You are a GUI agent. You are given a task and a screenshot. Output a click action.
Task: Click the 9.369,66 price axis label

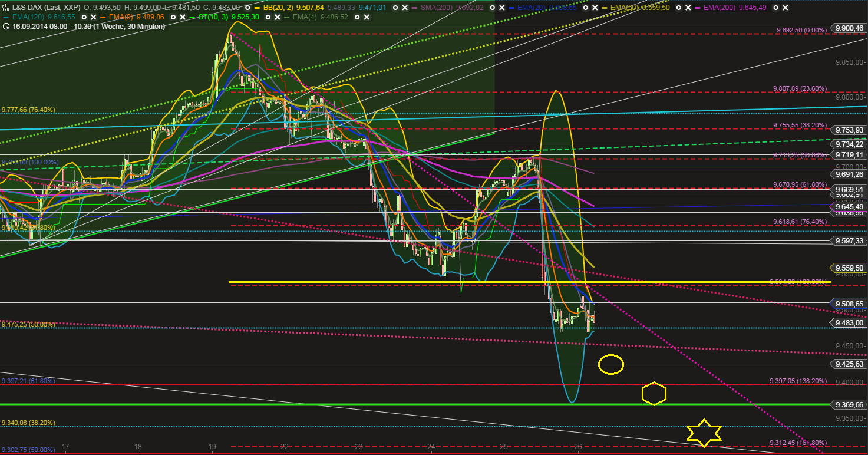848,404
